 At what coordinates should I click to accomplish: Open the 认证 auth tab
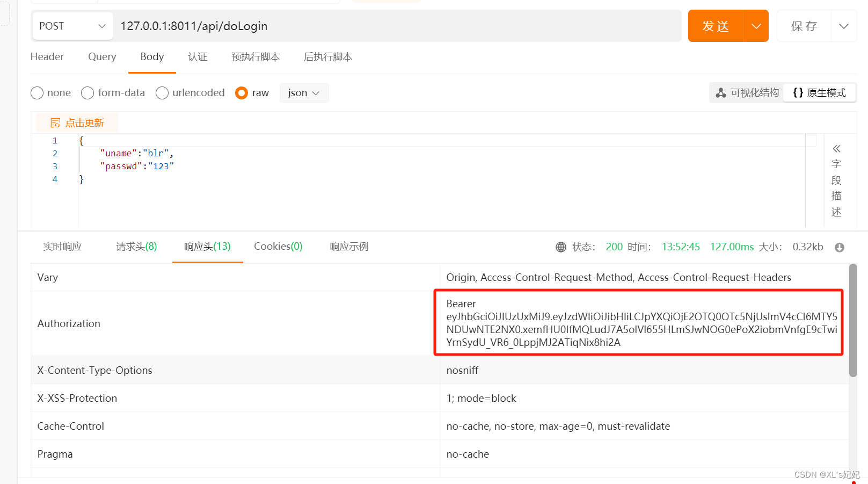(x=198, y=56)
